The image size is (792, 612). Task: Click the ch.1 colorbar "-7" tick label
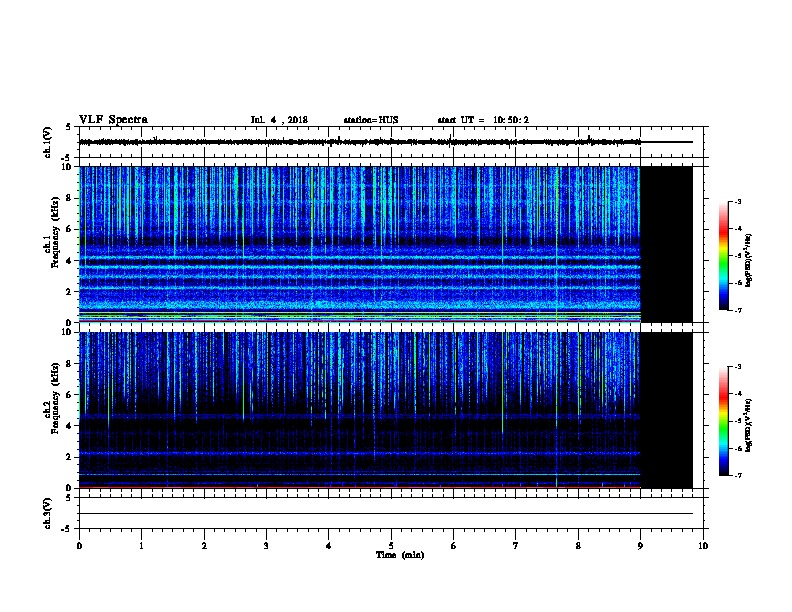pos(737,310)
